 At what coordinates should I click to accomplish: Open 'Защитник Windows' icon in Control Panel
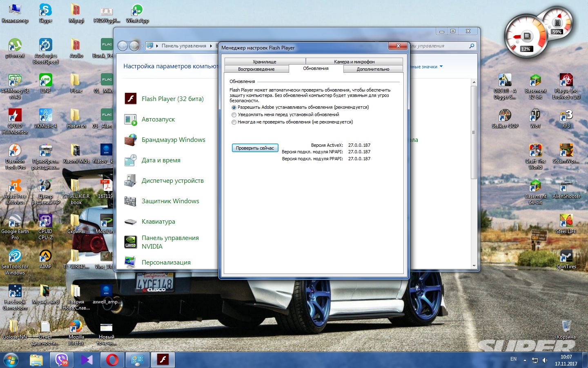130,201
